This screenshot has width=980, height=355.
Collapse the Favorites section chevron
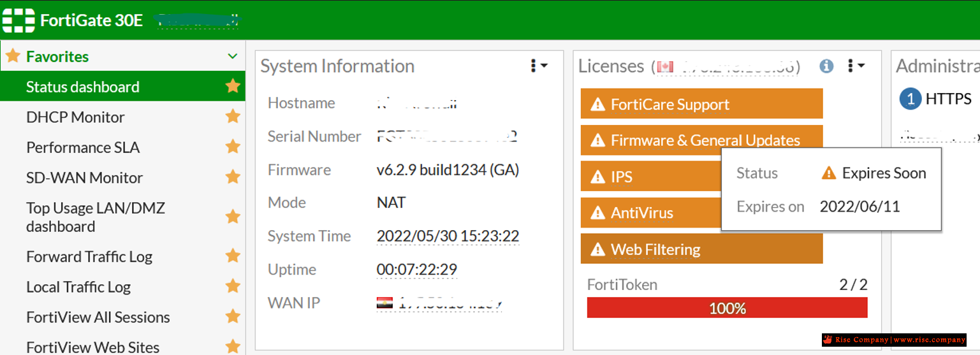pos(233,57)
